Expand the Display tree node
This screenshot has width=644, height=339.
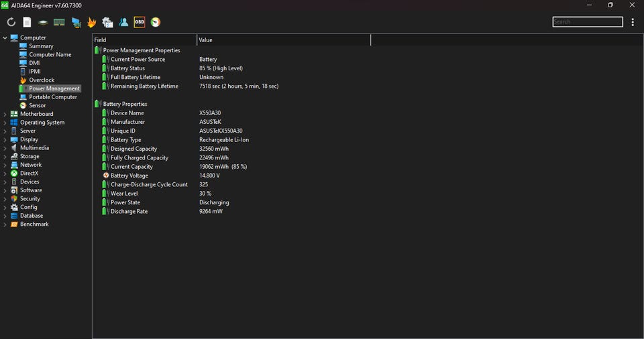5,139
